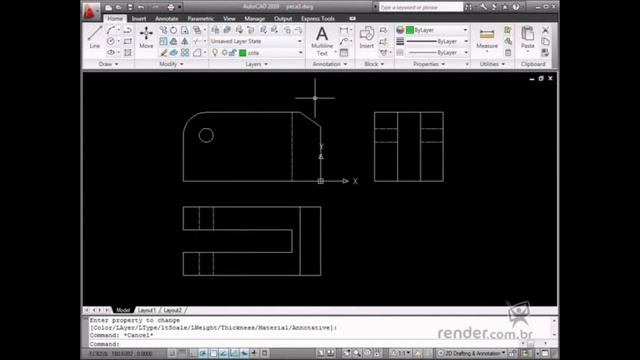Select the Array tool in Modify panel
Viewport: 640px width, 360px height.
[185, 53]
